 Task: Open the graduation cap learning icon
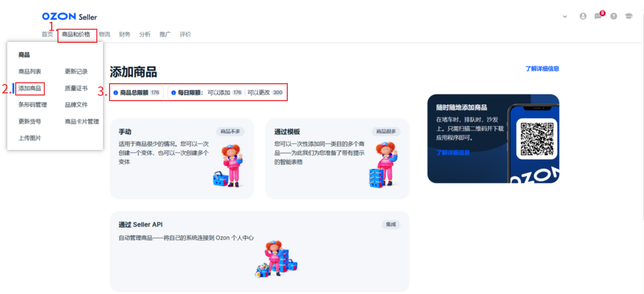pyautogui.click(x=629, y=16)
